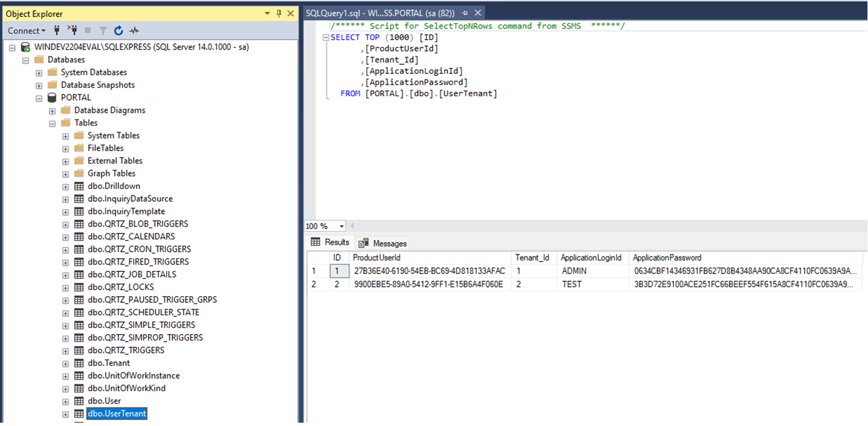This screenshot has height=426, width=868.
Task: Open the Activity Monitor pulse icon
Action: tap(134, 30)
